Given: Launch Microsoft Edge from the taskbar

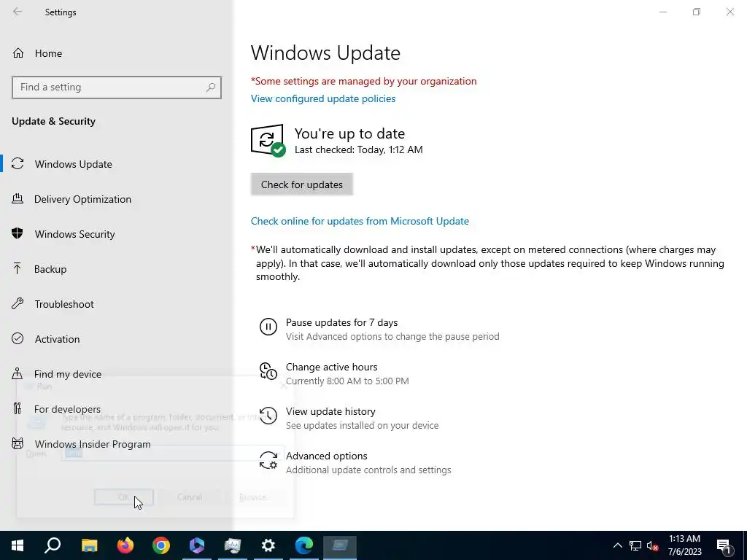Looking at the screenshot, I should point(304,545).
